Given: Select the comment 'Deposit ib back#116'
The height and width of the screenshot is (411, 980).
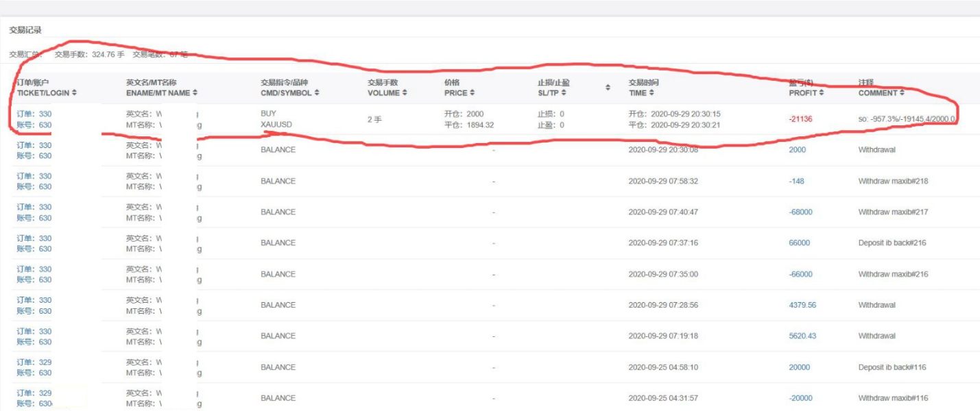Looking at the screenshot, I should click(x=892, y=367).
